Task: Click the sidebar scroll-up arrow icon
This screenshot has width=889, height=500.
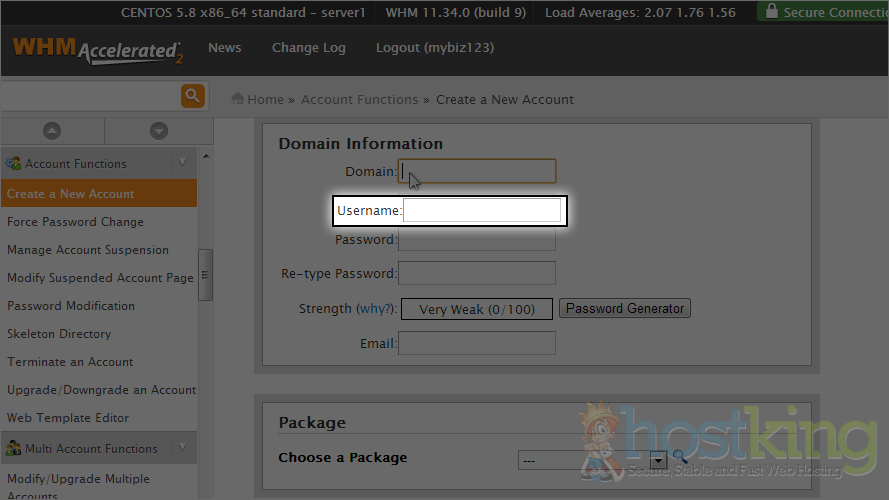Action: tap(52, 131)
